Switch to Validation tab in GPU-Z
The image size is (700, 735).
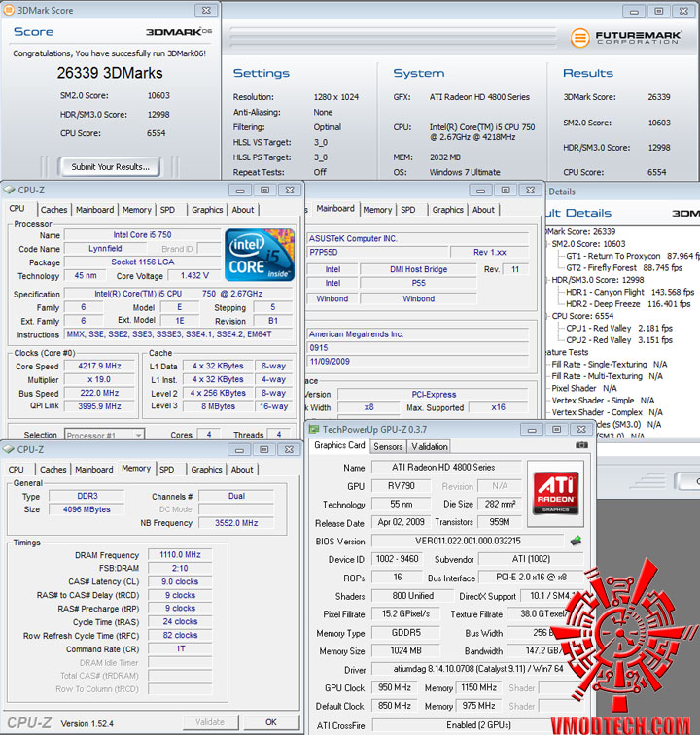430,446
